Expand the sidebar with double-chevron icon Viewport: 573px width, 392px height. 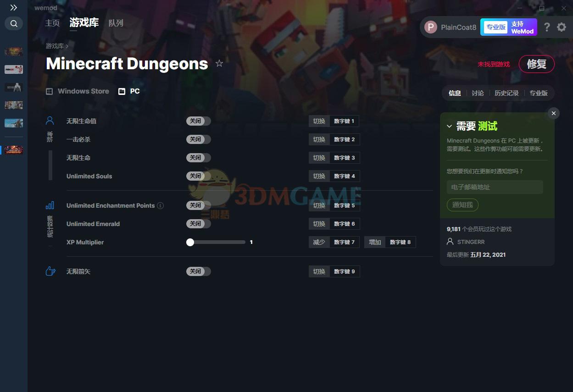[x=14, y=8]
